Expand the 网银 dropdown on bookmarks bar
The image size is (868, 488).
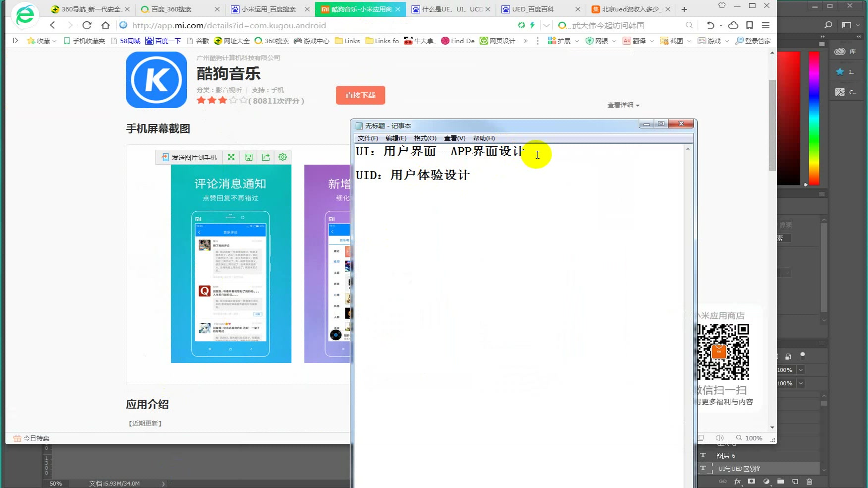pos(614,41)
